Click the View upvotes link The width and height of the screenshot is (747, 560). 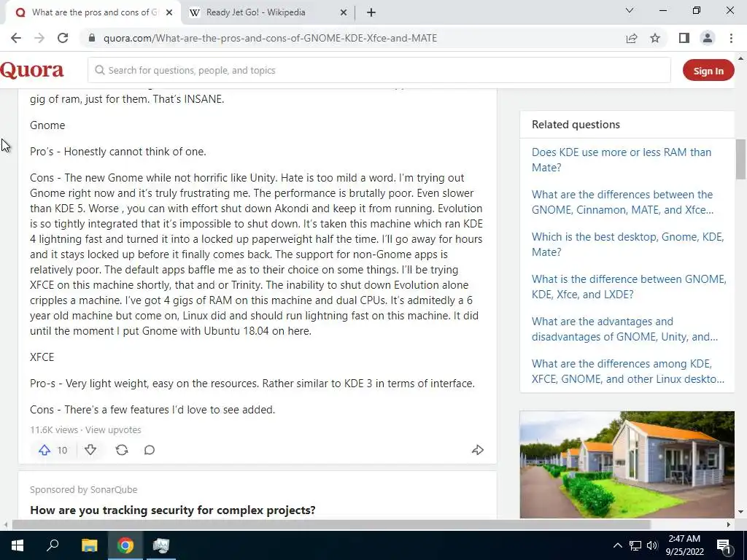113,430
